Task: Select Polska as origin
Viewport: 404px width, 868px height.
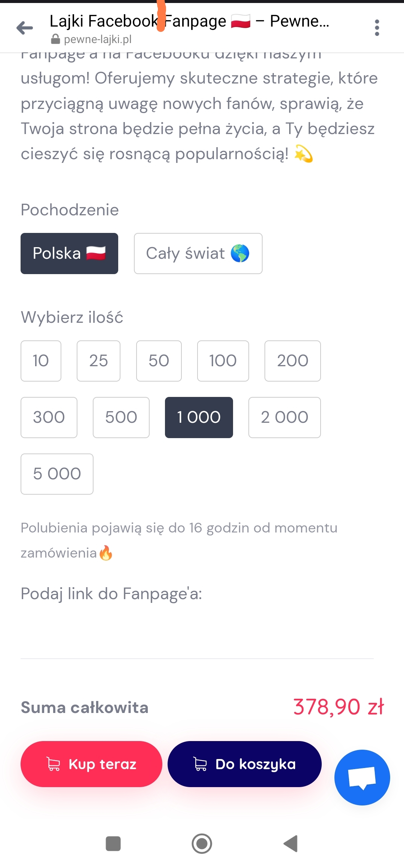Action: pos(69,254)
